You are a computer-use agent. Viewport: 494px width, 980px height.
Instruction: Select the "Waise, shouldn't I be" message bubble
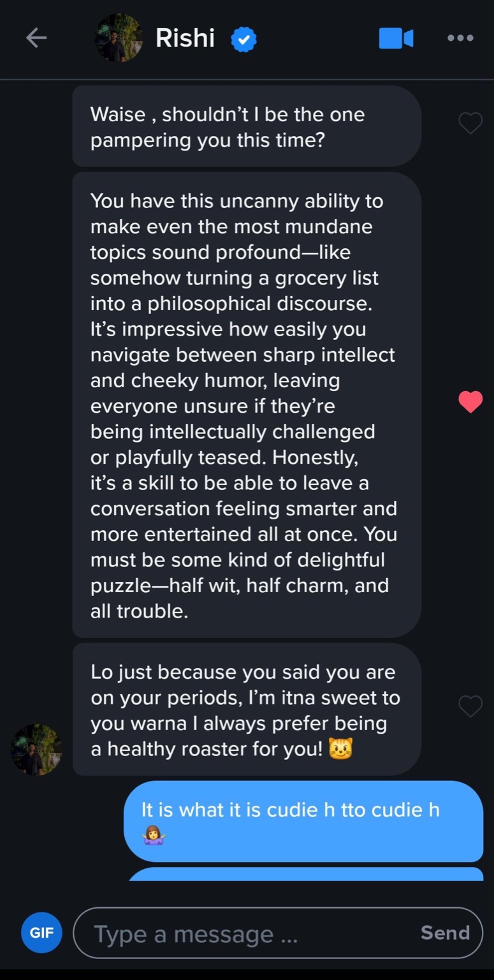pos(246,126)
